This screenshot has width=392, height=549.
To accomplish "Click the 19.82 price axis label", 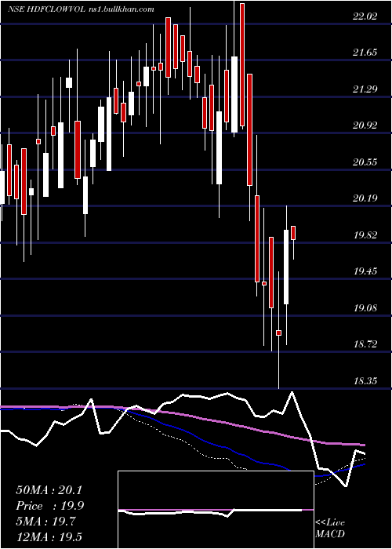I will coord(365,235).
